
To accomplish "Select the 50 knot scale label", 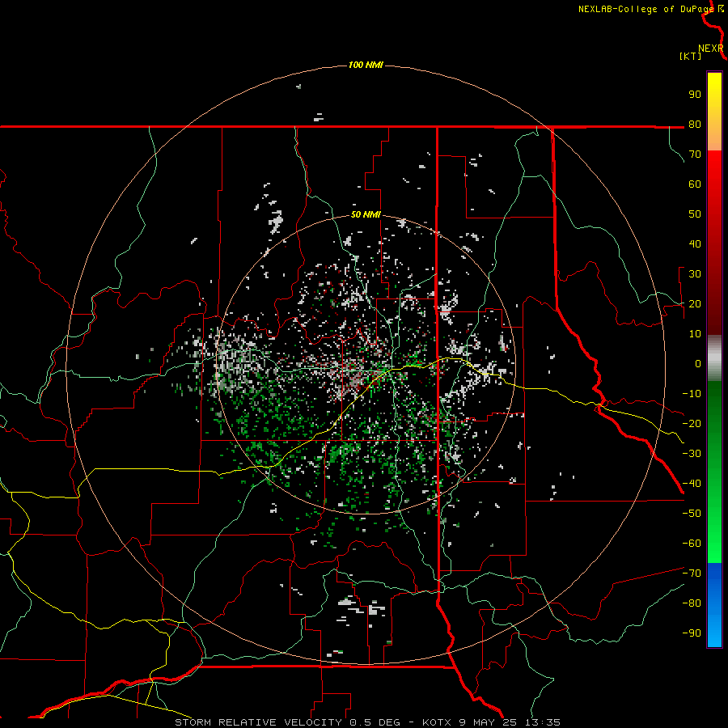I will click(x=695, y=214).
